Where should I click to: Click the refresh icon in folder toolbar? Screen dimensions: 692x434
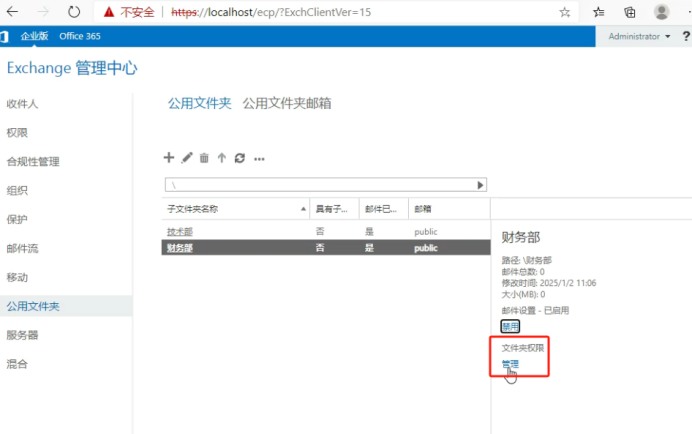(x=240, y=158)
